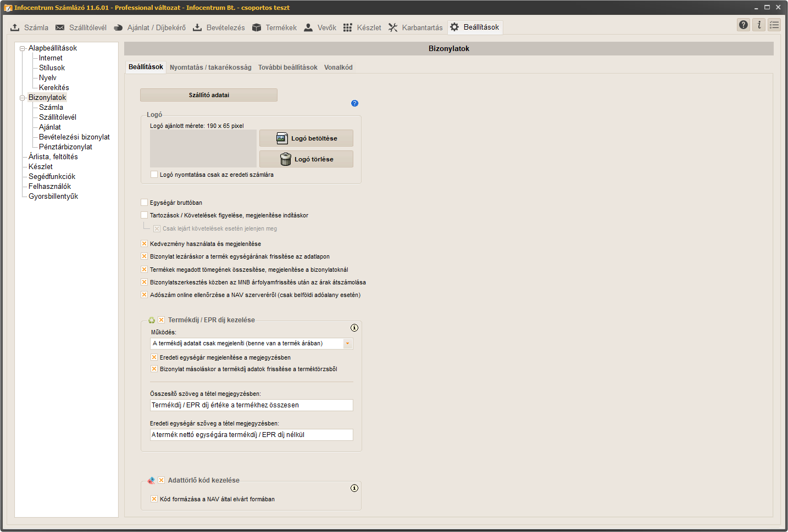This screenshot has width=788, height=532.
Task: Open the Készlet grid icon
Action: click(x=348, y=27)
